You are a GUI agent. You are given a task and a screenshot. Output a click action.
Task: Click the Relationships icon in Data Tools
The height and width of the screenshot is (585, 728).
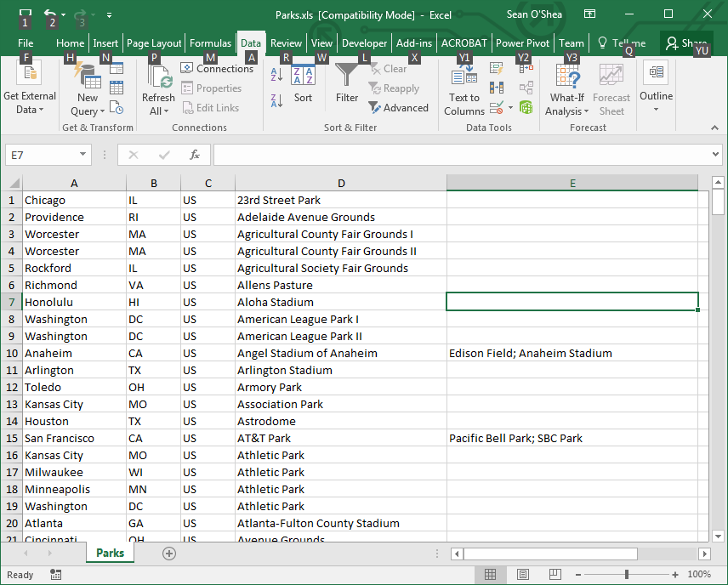coord(526,88)
